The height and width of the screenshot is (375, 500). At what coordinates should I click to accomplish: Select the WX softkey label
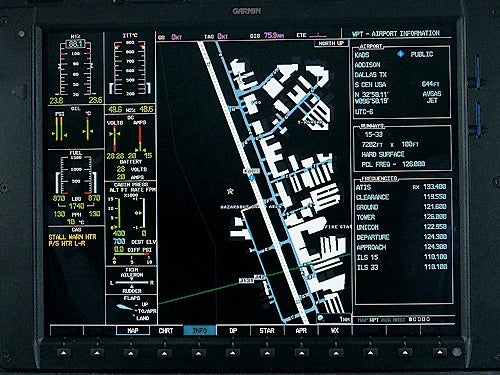tap(335, 330)
